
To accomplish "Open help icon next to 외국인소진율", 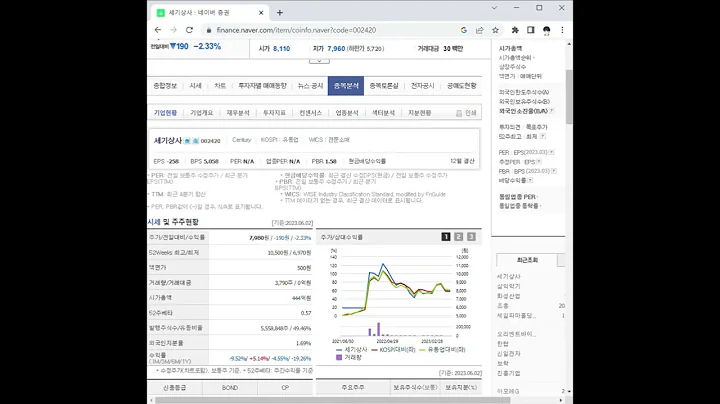I will [551, 111].
